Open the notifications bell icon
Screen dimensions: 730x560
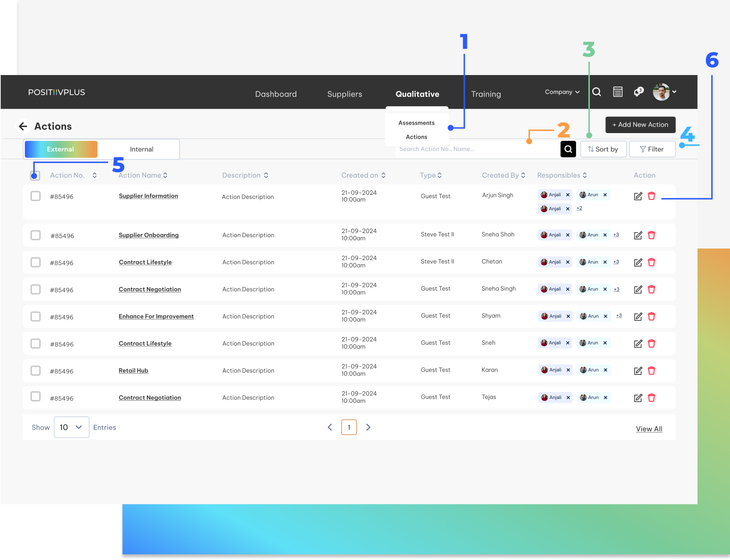pyautogui.click(x=638, y=92)
